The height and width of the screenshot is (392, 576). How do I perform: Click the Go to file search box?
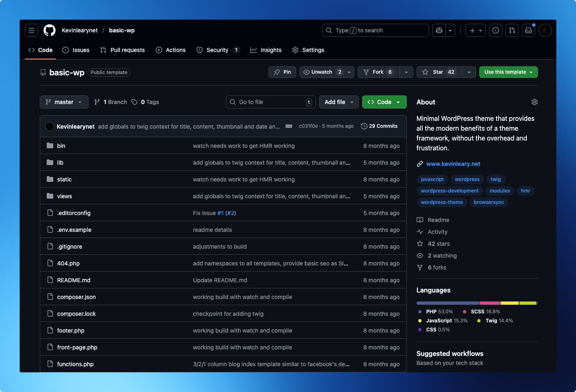coord(270,102)
